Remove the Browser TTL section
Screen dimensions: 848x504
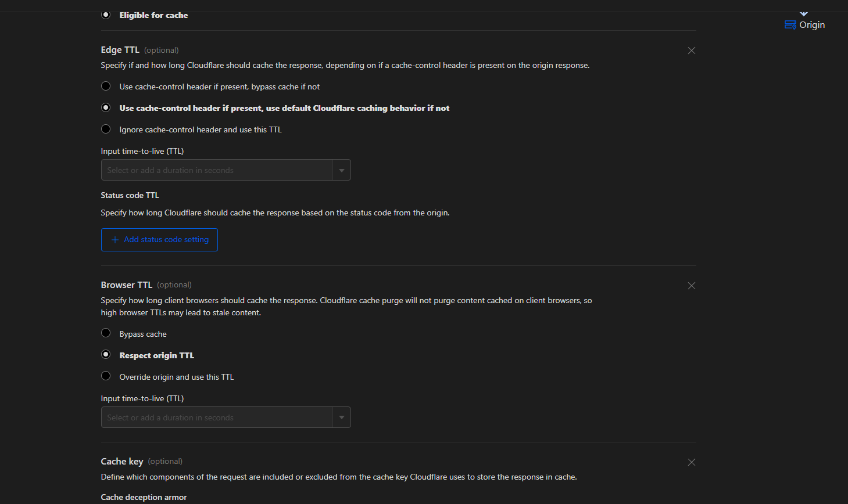(692, 286)
